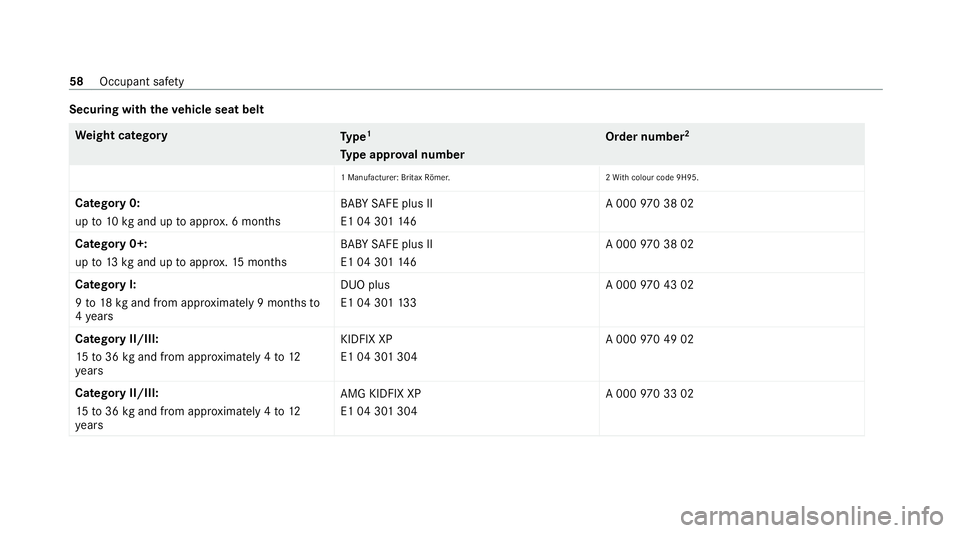Image resolution: width=960 pixels, height=533 pixels.
Task: Select the Category I: row label
Action: (x=105, y=285)
